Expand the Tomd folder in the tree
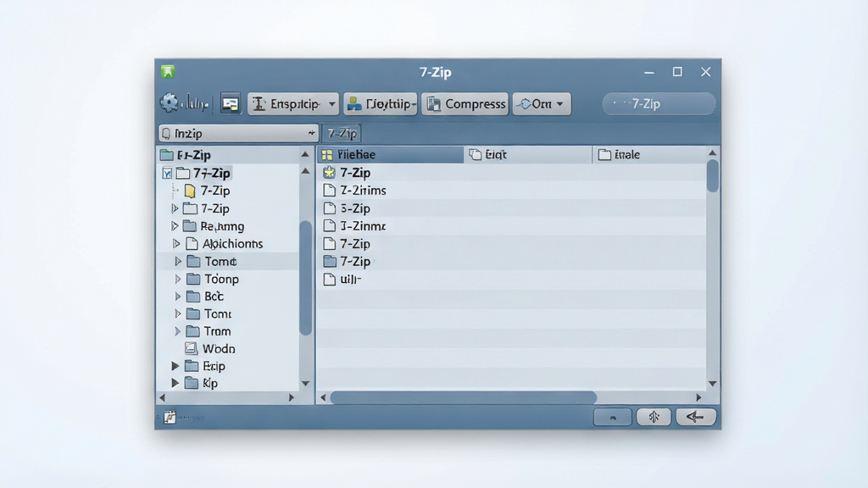The height and width of the screenshot is (488, 868). click(178, 261)
